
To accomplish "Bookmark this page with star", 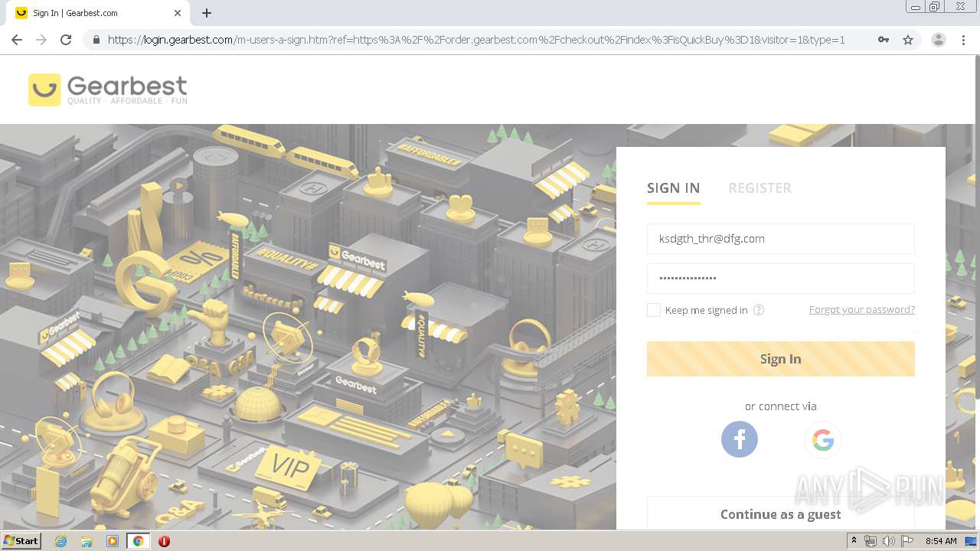I will [x=908, y=40].
